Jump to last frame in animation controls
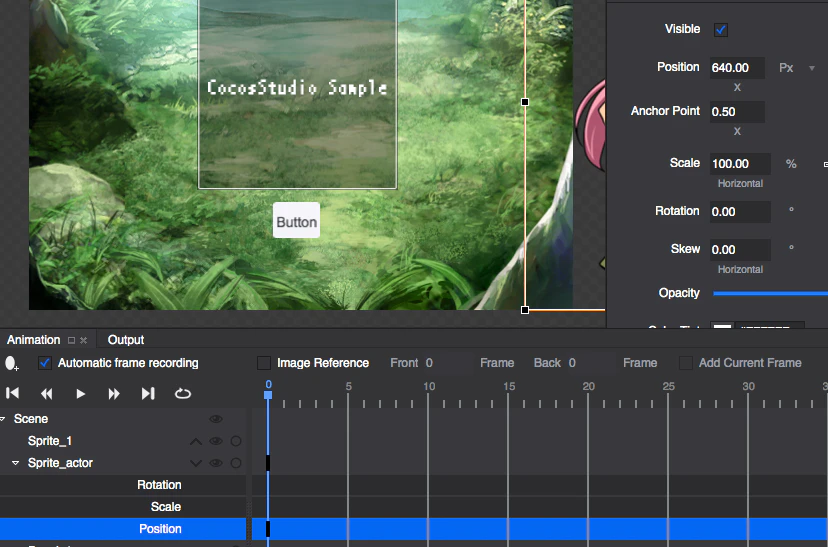The height and width of the screenshot is (547, 828). [148, 393]
